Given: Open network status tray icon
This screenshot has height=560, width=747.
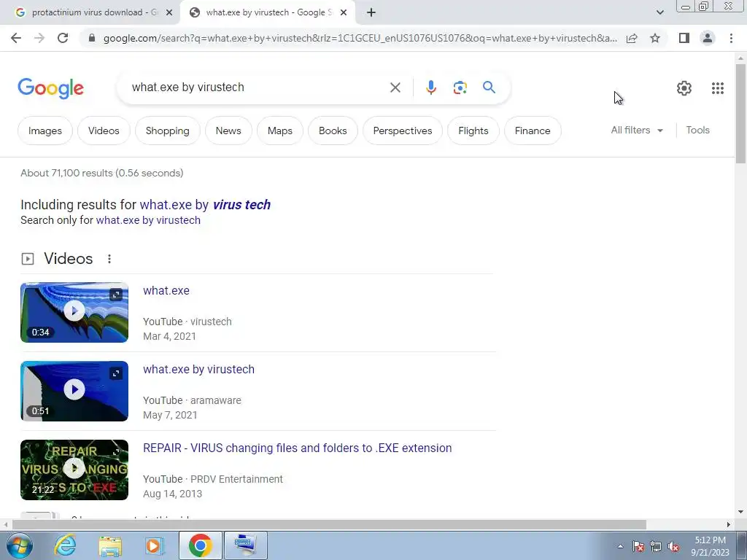Looking at the screenshot, I should coord(656,546).
